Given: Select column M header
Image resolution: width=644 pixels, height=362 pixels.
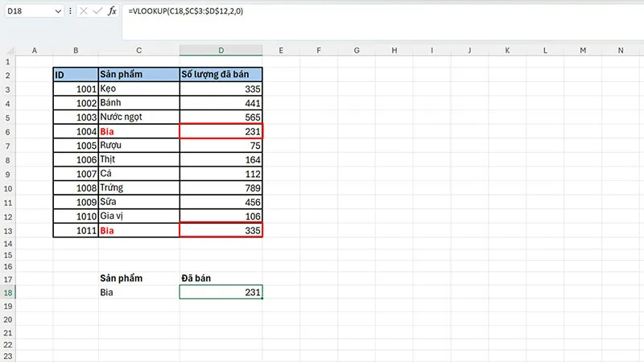Looking at the screenshot, I should coord(583,51).
